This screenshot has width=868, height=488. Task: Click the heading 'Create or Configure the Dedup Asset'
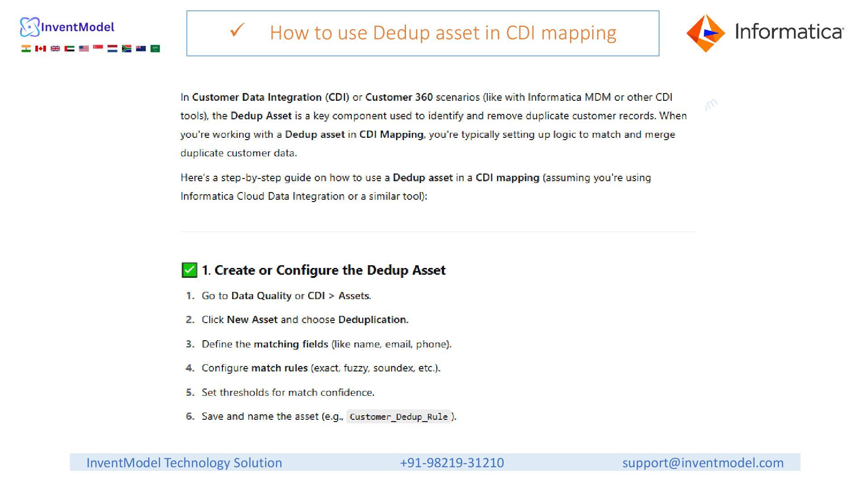330,270
